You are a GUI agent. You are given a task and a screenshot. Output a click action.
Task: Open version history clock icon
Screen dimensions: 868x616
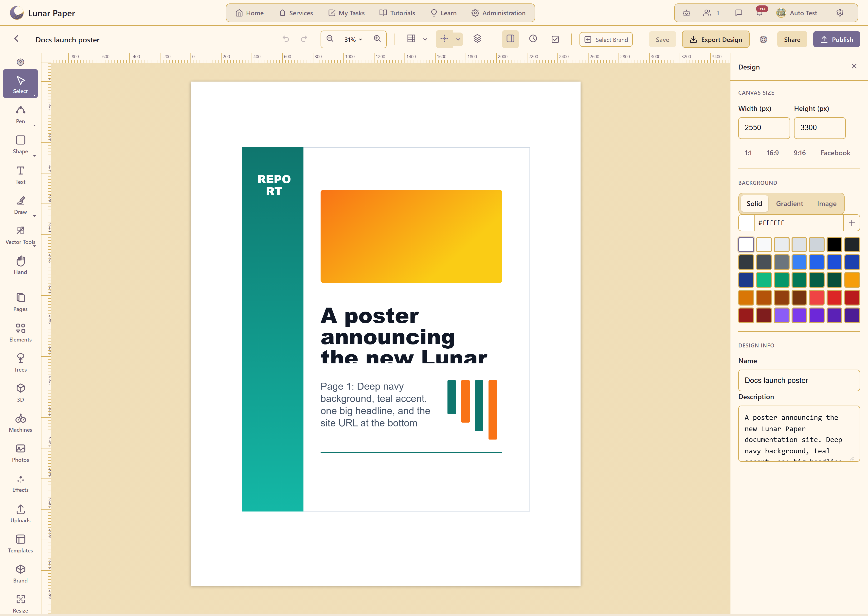[533, 39]
